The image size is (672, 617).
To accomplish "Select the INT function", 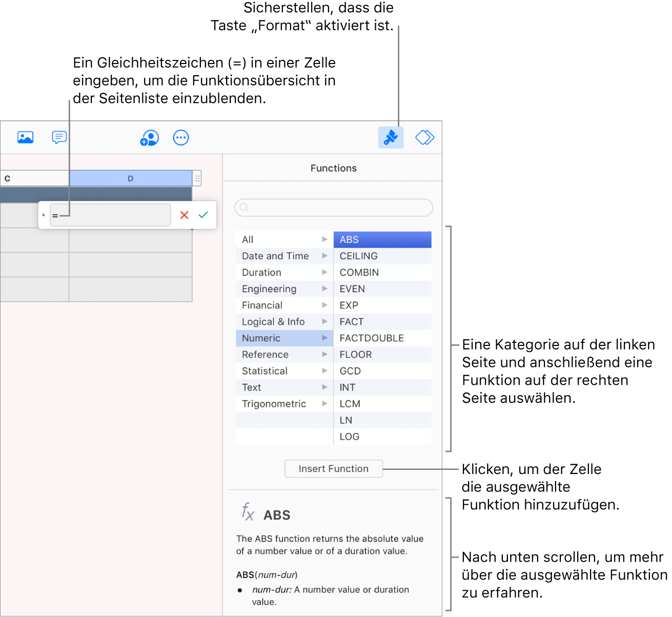I will (x=382, y=387).
